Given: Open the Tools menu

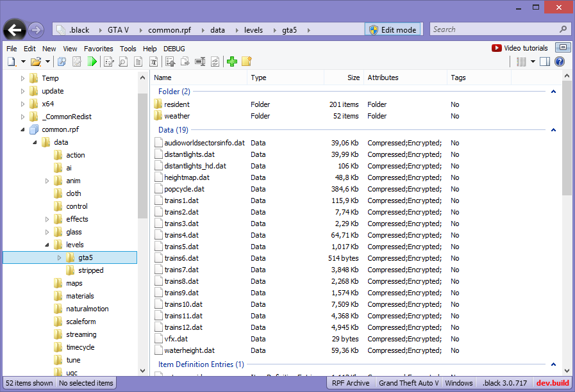Looking at the screenshot, I should pyautogui.click(x=128, y=49).
